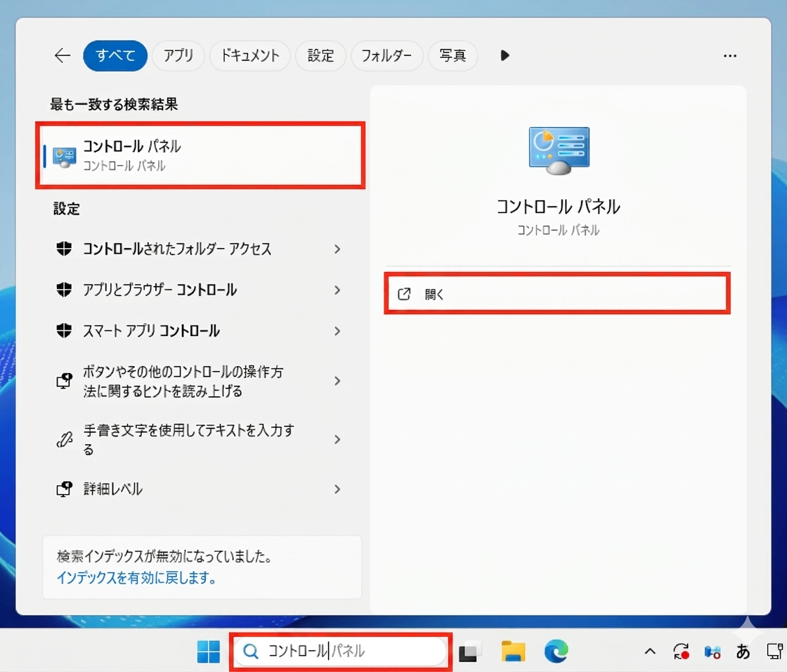Viewport: 787px width, 672px height.
Task: Switch to the 設定 filter tab
Action: pos(320,56)
